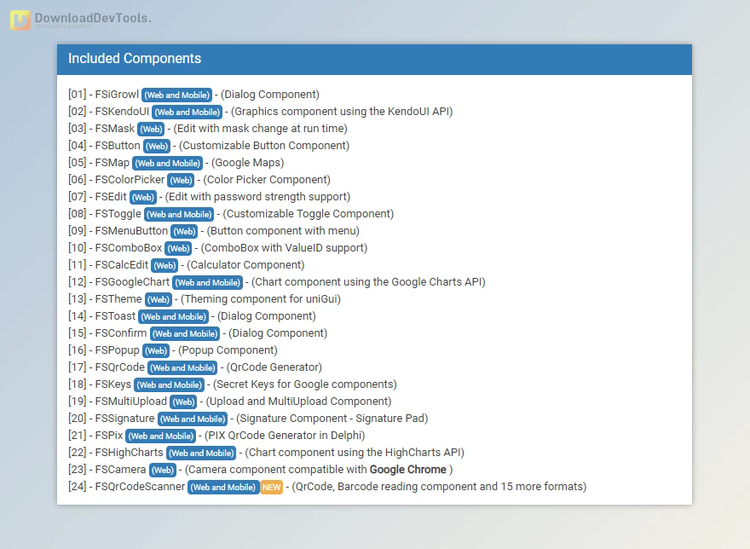This screenshot has height=549, width=750.
Task: Click the FSComboBox component name
Action: point(129,248)
